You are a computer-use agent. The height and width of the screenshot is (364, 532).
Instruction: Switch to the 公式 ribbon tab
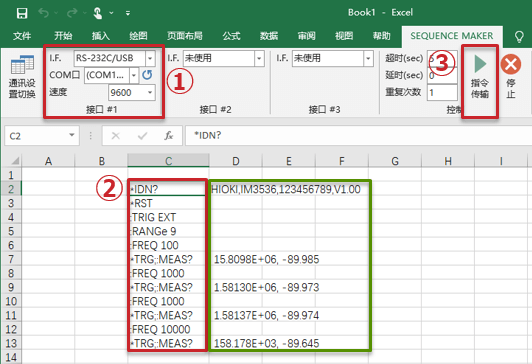(231, 36)
